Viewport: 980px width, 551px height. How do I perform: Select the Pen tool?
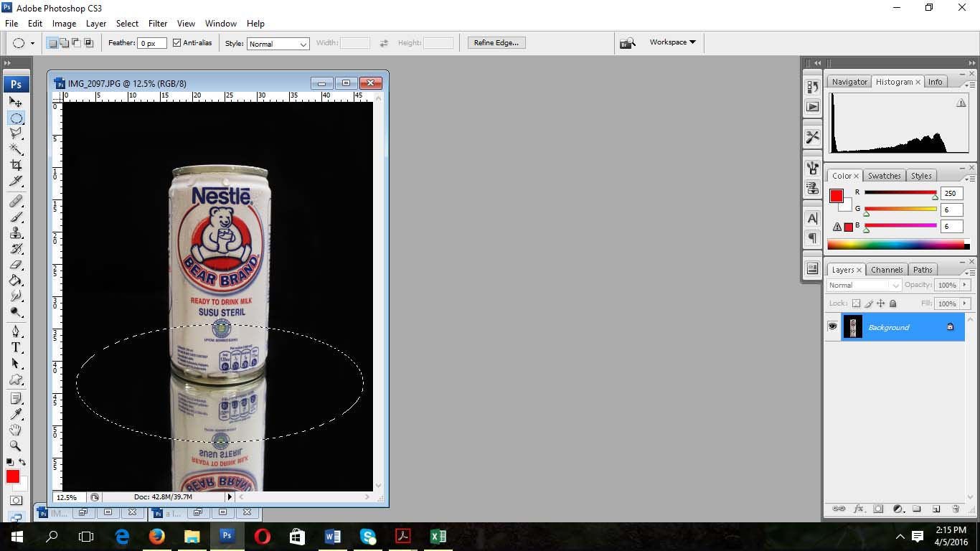[16, 331]
